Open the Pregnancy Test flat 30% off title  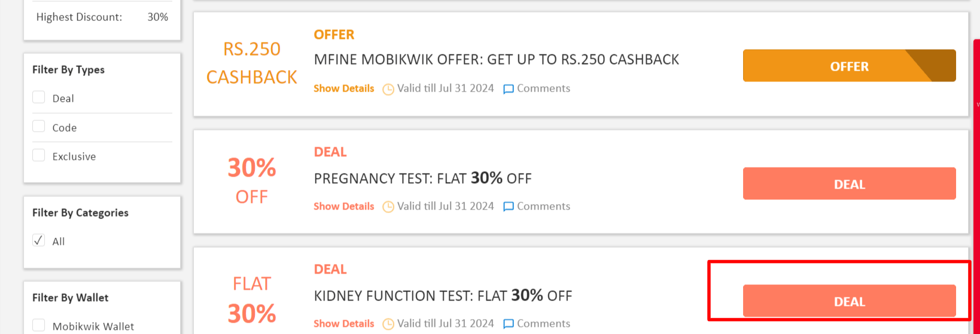coord(422,178)
